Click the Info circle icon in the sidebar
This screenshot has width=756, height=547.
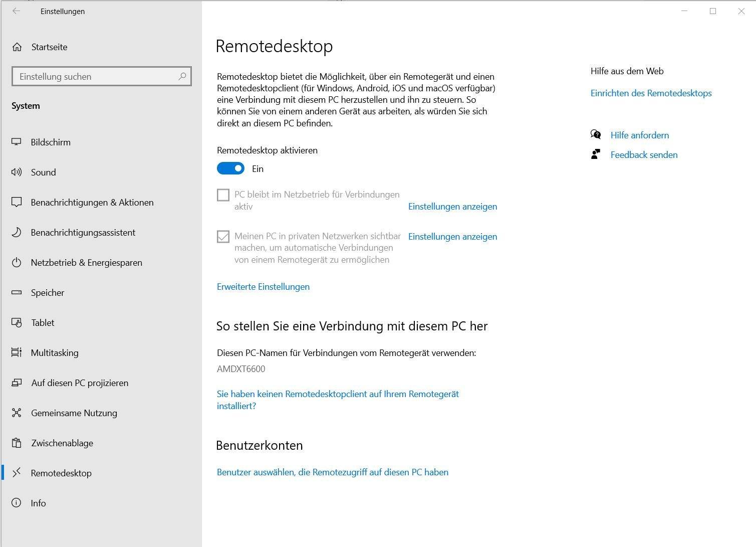[x=17, y=503]
